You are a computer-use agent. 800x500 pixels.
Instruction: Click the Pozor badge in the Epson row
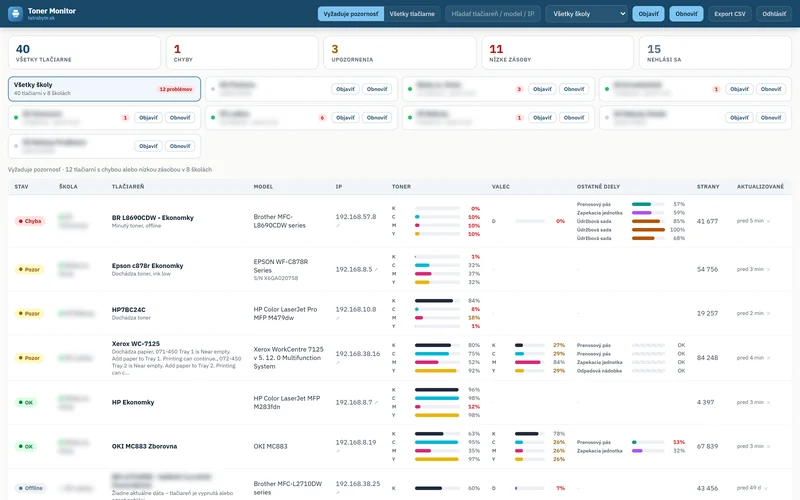(29, 269)
